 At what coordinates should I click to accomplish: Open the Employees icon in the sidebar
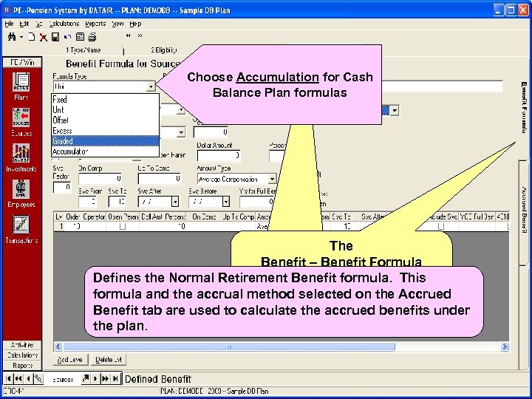pyautogui.click(x=21, y=188)
